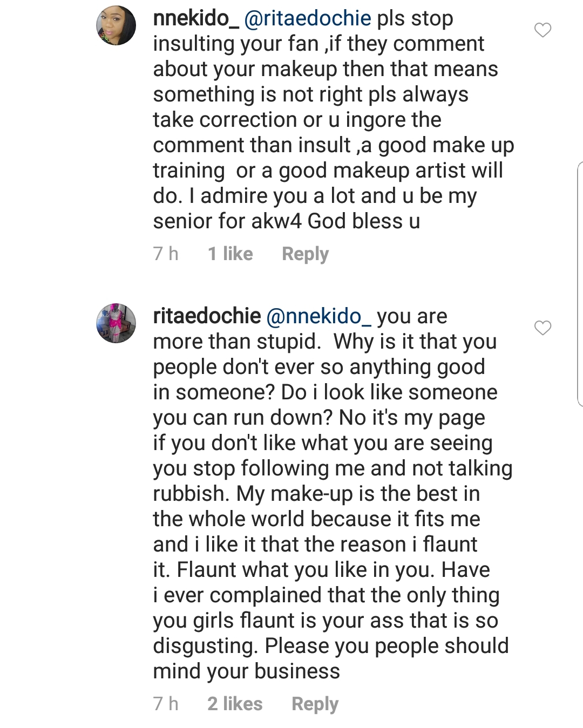This screenshot has height=728, width=583.
Task: Open nnekido_'s profile picture
Action: click(x=116, y=26)
